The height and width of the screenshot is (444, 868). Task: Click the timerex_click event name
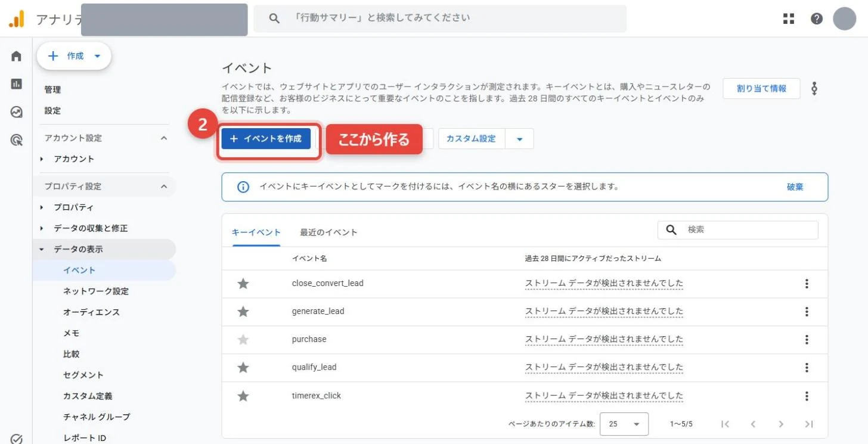coord(316,396)
